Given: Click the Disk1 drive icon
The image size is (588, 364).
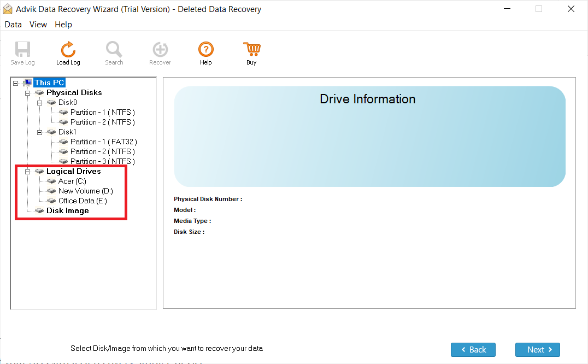Looking at the screenshot, I should click(x=51, y=132).
